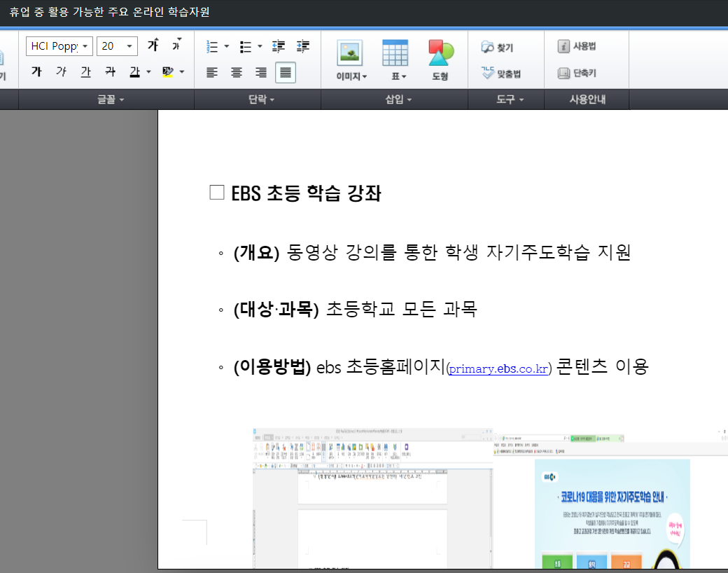Expand the 삽입 group menu
This screenshot has height=573, width=728.
pyautogui.click(x=399, y=99)
